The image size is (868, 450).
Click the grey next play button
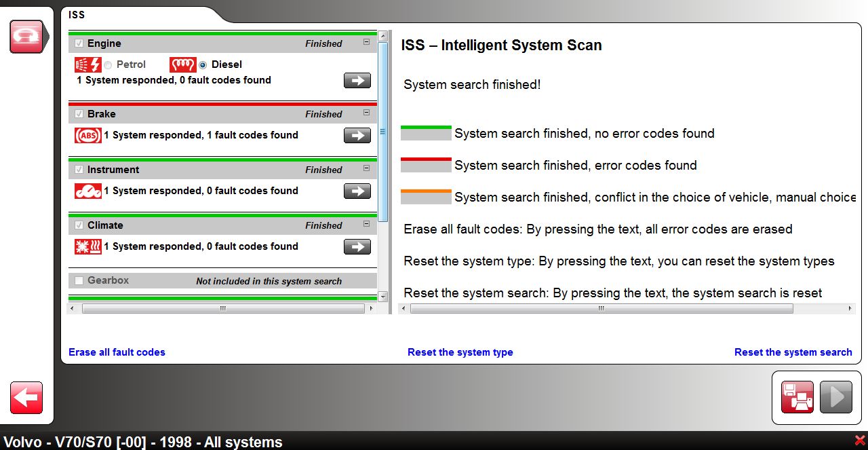click(836, 397)
